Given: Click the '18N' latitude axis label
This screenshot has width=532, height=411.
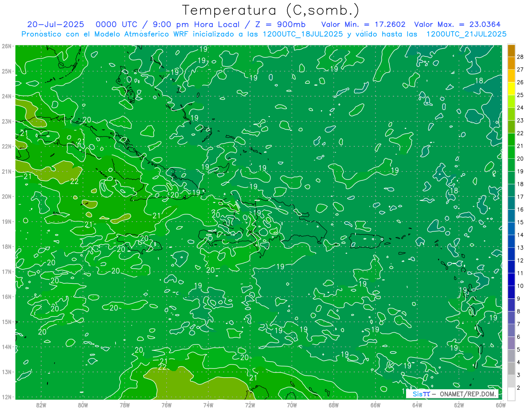Looking at the screenshot, I should click(x=6, y=247).
